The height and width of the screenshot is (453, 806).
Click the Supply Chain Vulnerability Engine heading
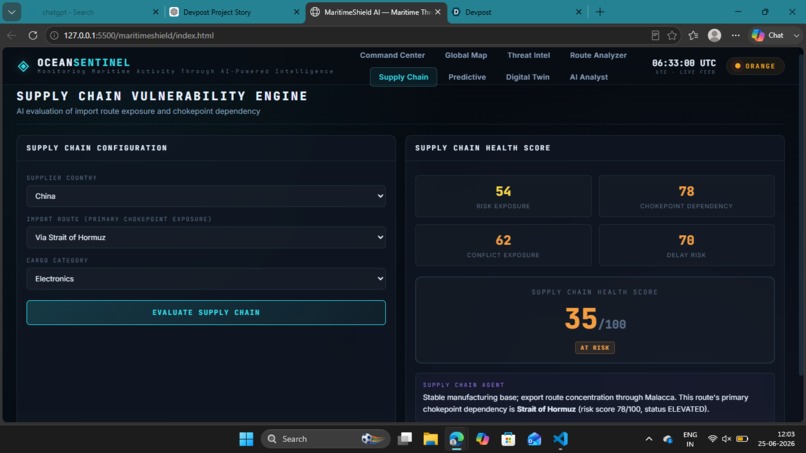pos(162,96)
